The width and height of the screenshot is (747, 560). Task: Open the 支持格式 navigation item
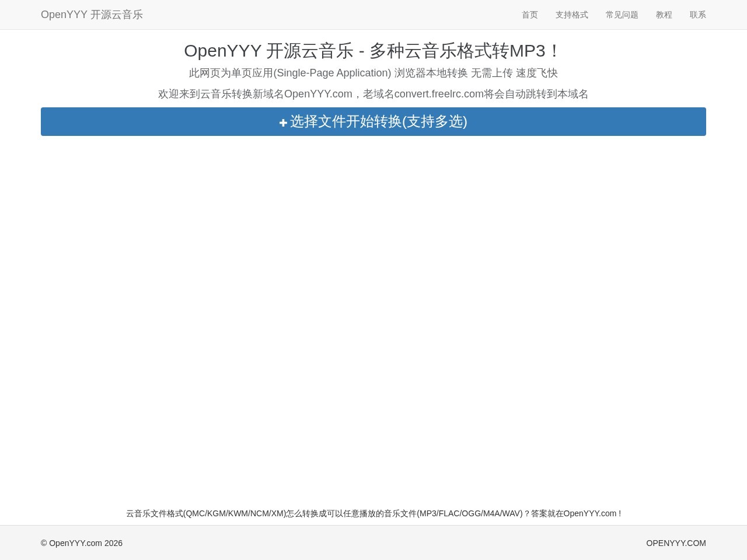click(x=571, y=15)
